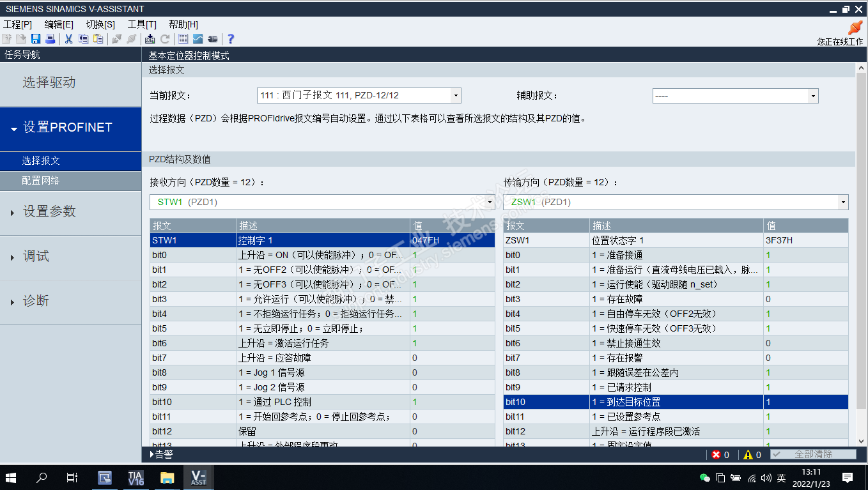Select the '1 = 存在故障' row
The image size is (868, 490).
pos(676,300)
